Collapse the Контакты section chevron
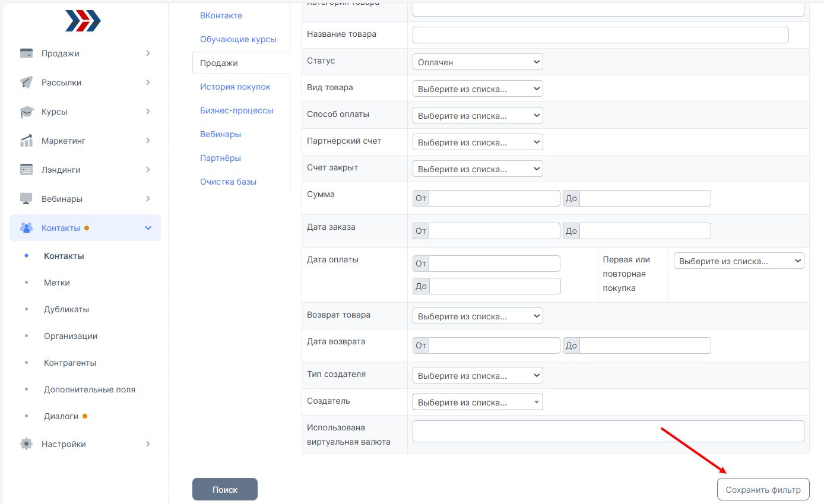The image size is (824, 504). (x=148, y=228)
